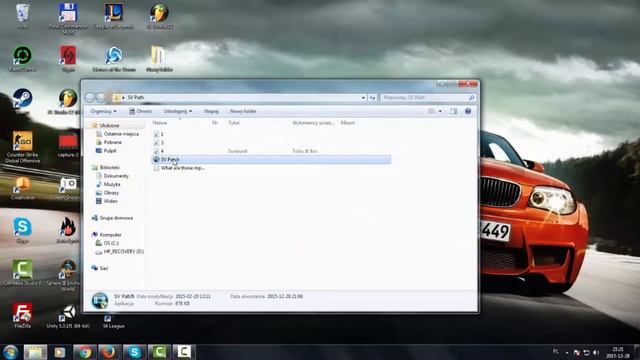Sort by the Album column header
Image resolution: width=640 pixels, height=360 pixels.
(x=348, y=123)
